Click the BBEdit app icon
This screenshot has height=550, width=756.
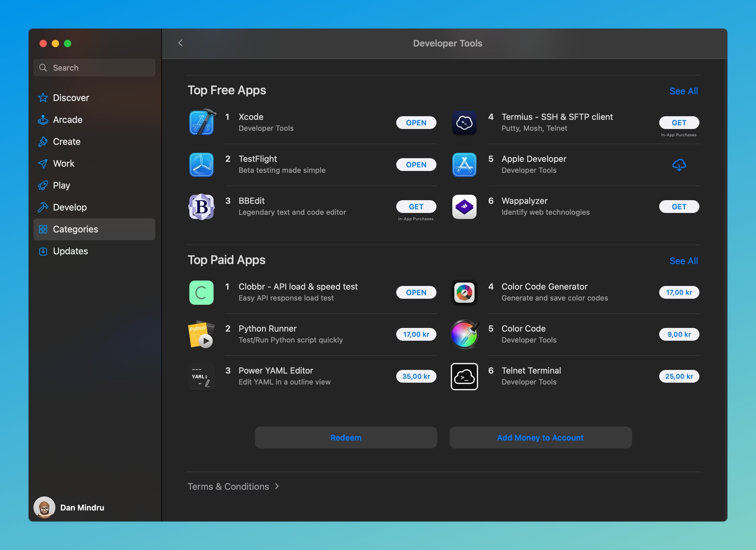tap(201, 207)
